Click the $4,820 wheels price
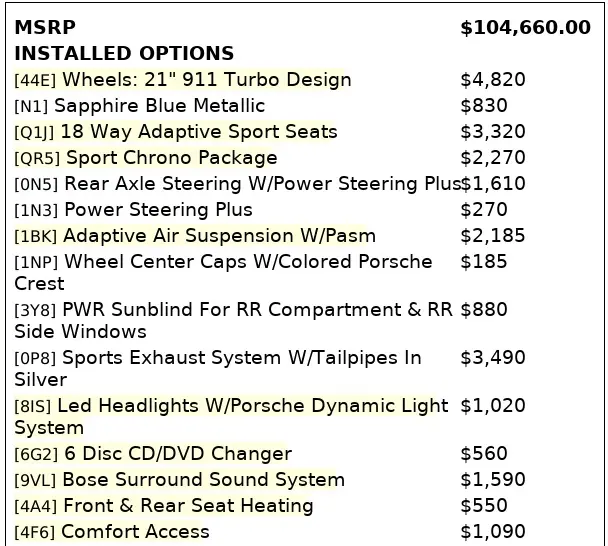Image resolution: width=608 pixels, height=546 pixels. (493, 80)
